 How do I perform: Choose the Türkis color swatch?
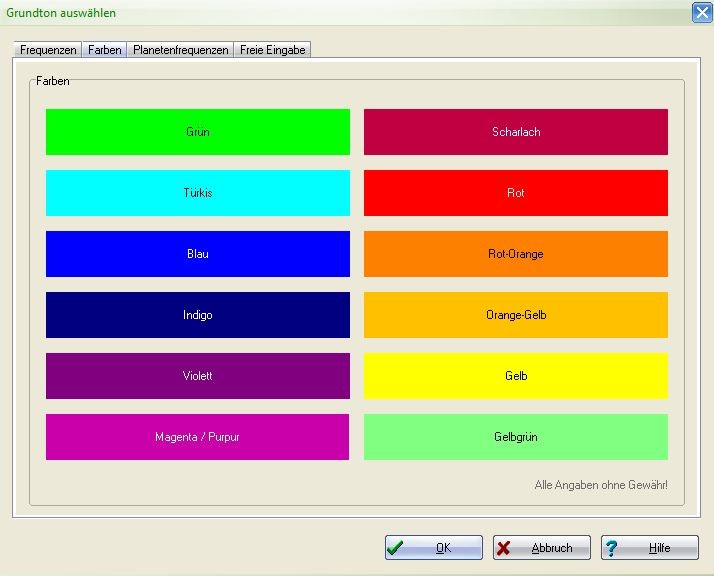pyautogui.click(x=198, y=193)
